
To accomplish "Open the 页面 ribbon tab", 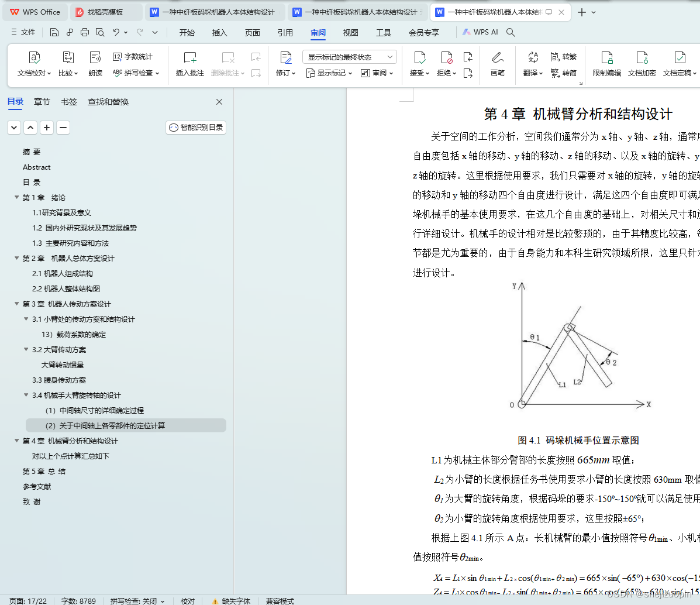I will click(252, 32).
